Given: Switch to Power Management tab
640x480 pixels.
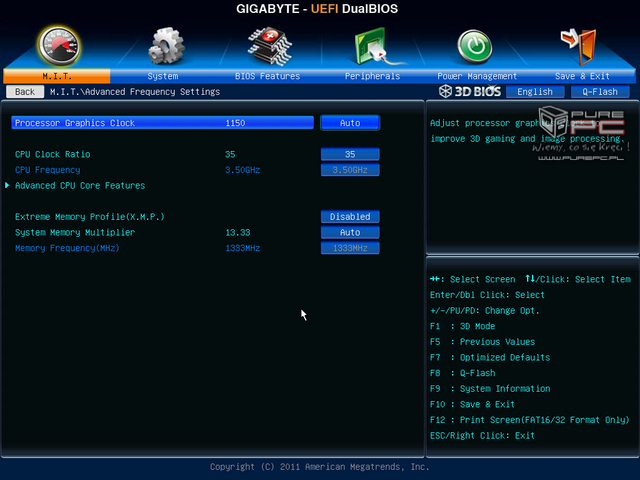Looking at the screenshot, I should click(477, 76).
